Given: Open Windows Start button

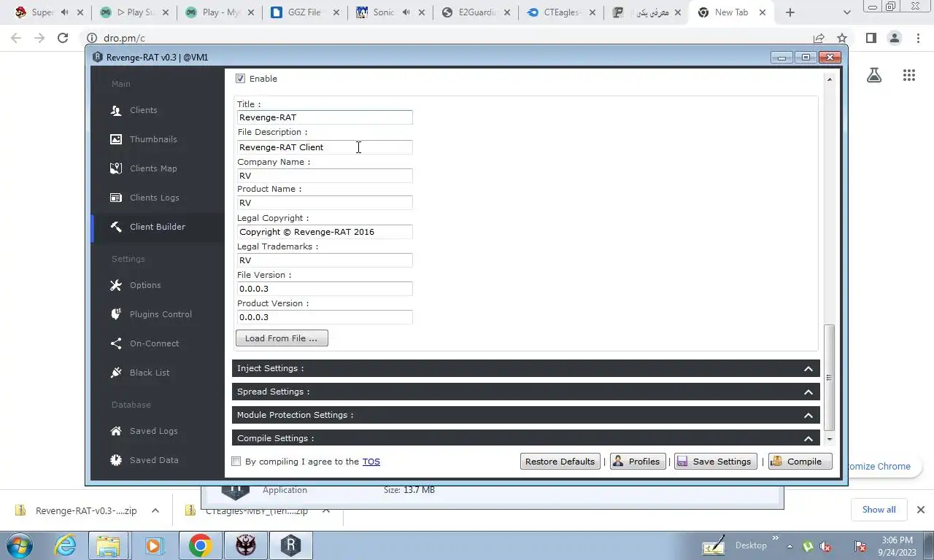Looking at the screenshot, I should coord(19,545).
